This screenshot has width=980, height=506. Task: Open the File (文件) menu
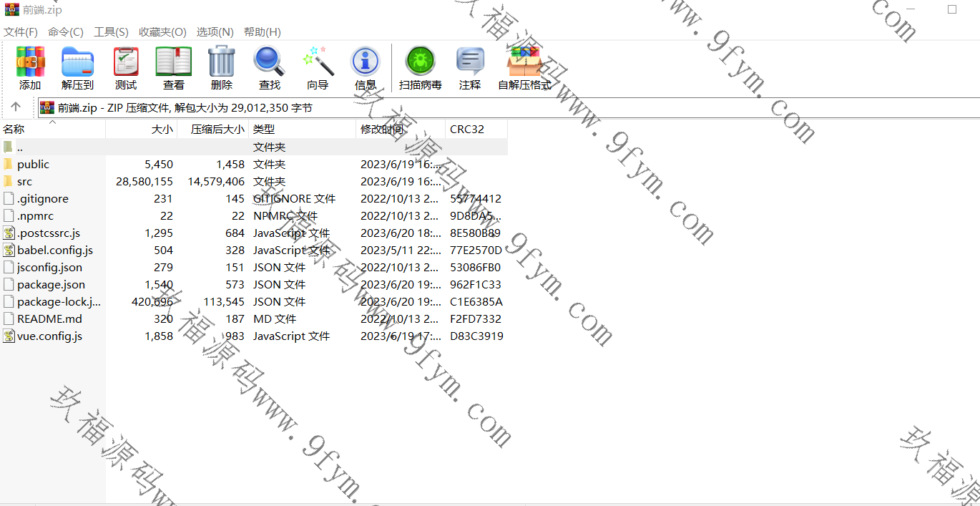[x=21, y=32]
